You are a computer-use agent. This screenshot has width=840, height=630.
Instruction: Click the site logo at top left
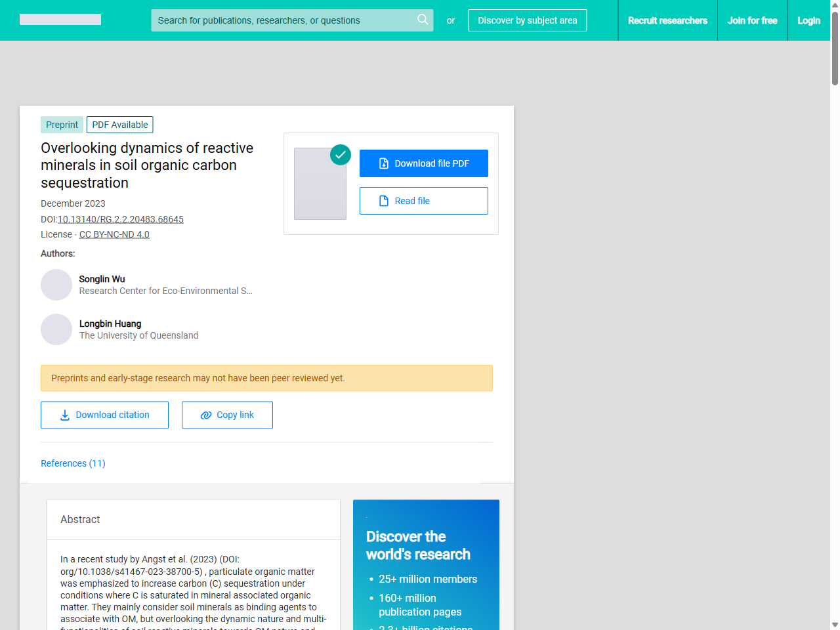point(60,19)
